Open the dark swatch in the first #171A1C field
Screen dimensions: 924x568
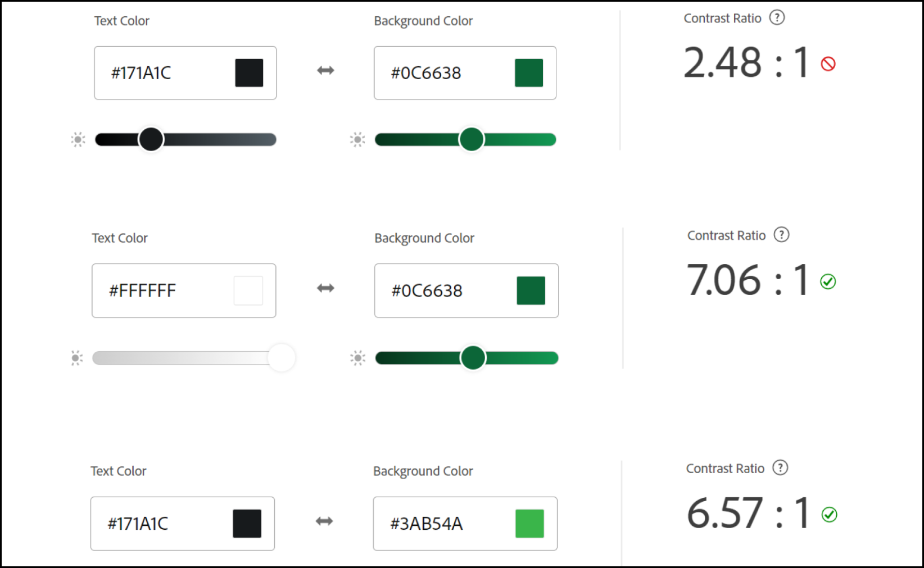coord(249,73)
